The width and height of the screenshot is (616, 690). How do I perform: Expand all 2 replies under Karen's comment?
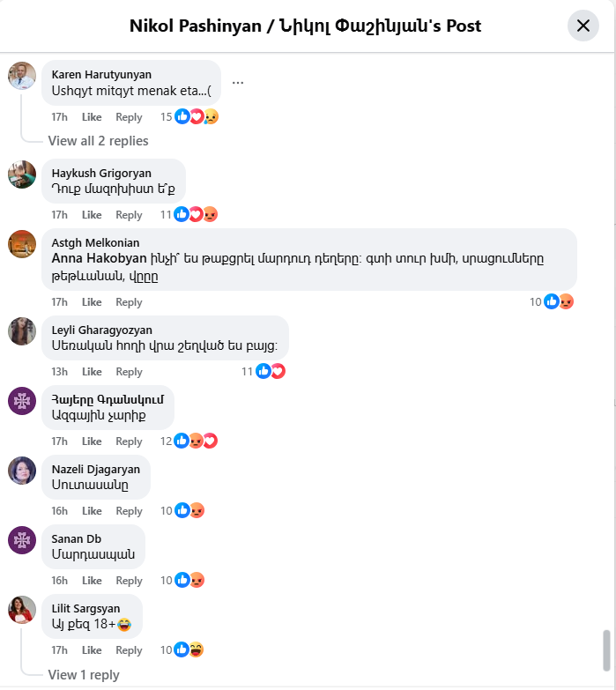tap(98, 141)
